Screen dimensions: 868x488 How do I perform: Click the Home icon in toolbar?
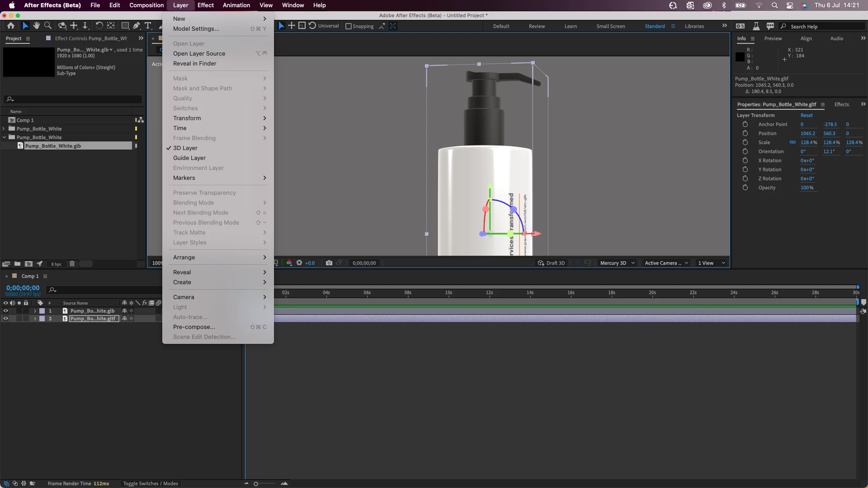tap(11, 26)
